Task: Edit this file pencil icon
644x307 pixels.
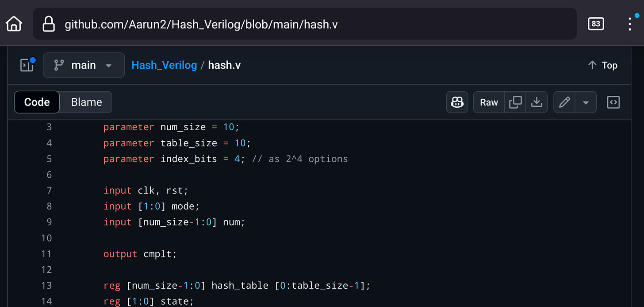Action: click(564, 102)
